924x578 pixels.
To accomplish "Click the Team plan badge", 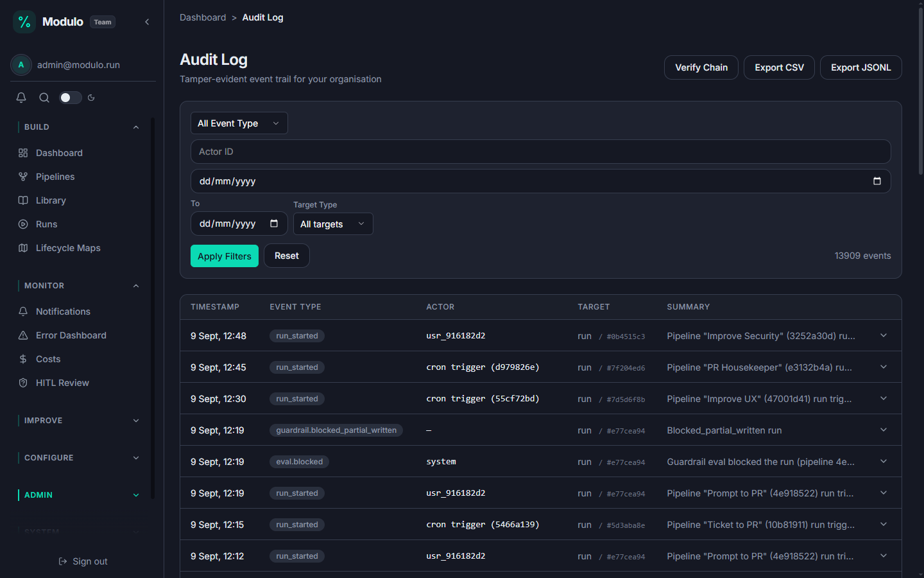I will (x=103, y=22).
